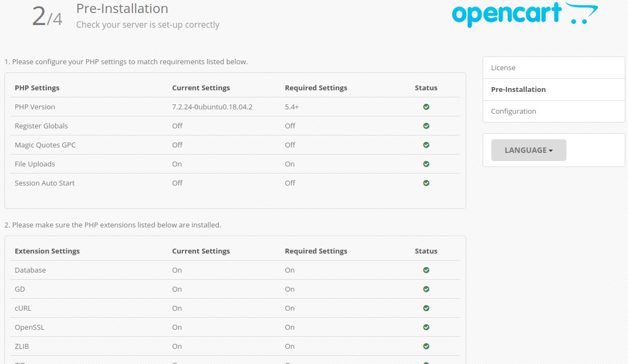Click the OpenSSL green status icon
Screen dimensions: 628x364
[x=426, y=327]
